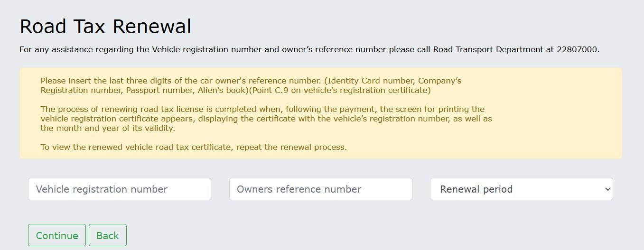
Task: Click the assistance sentence below the heading
Action: [237, 49]
